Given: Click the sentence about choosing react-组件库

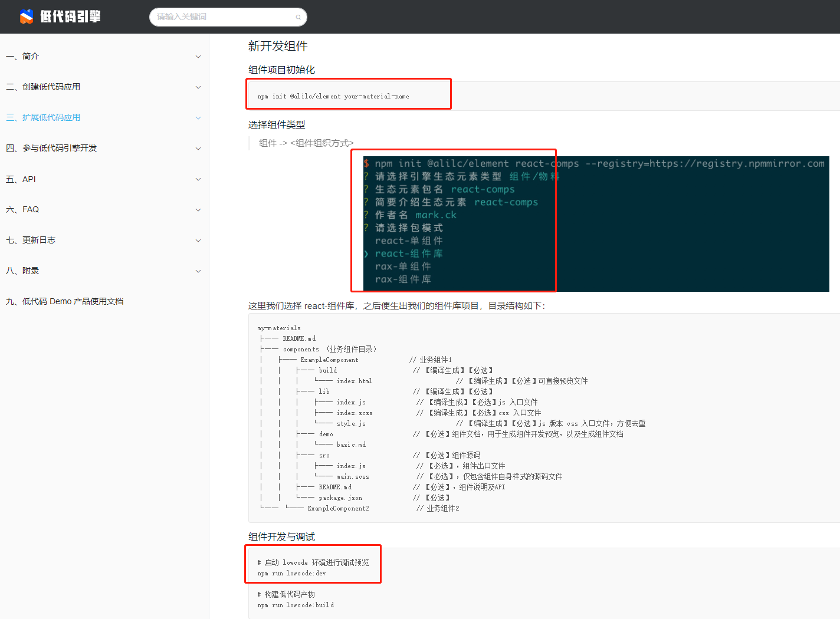Looking at the screenshot, I should coord(397,305).
